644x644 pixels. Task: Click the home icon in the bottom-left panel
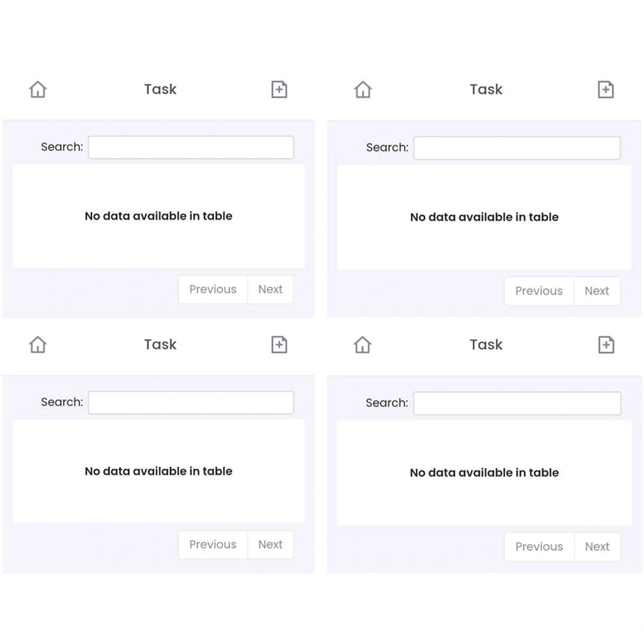point(38,344)
